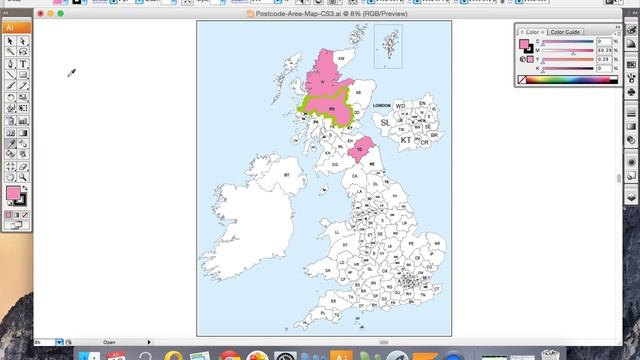Click the horizontal scrollbar thumb
The width and height of the screenshot is (640, 360).
[x=384, y=342]
